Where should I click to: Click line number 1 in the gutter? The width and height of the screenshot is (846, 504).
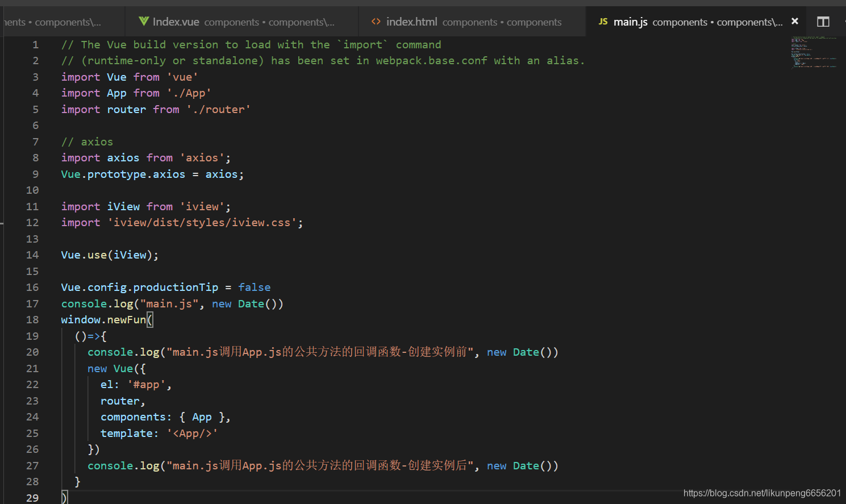35,44
